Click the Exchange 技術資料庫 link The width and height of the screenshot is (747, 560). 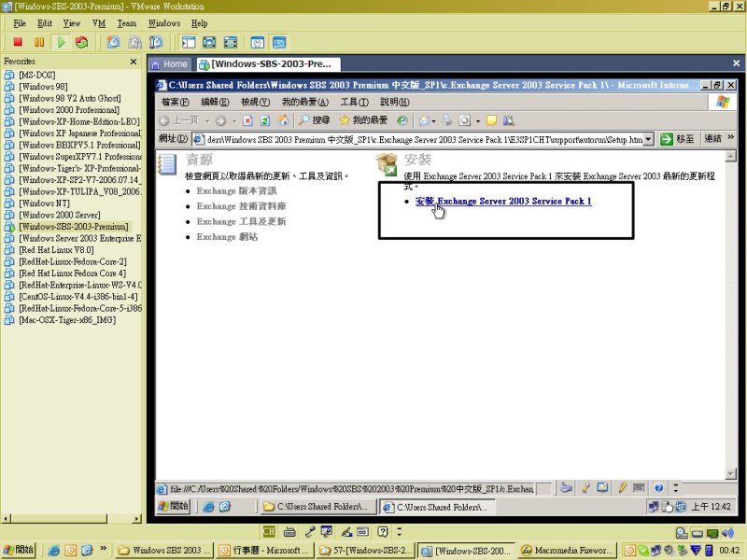[x=241, y=206]
